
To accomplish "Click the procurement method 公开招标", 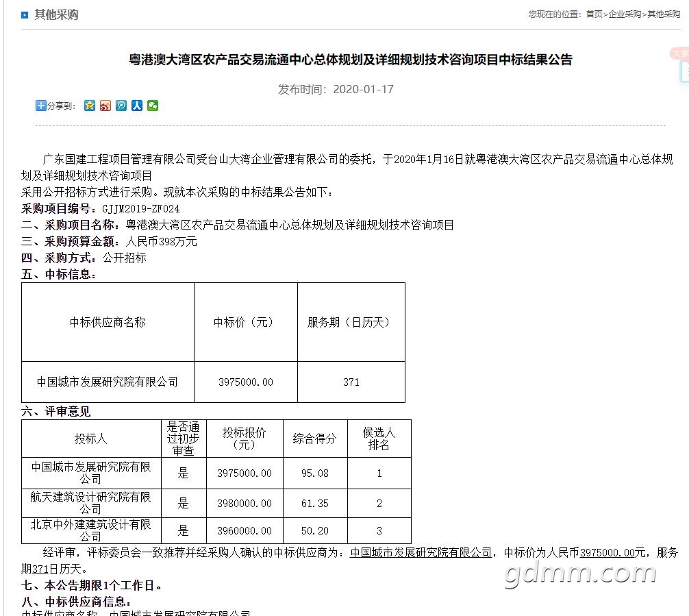I will [125, 258].
